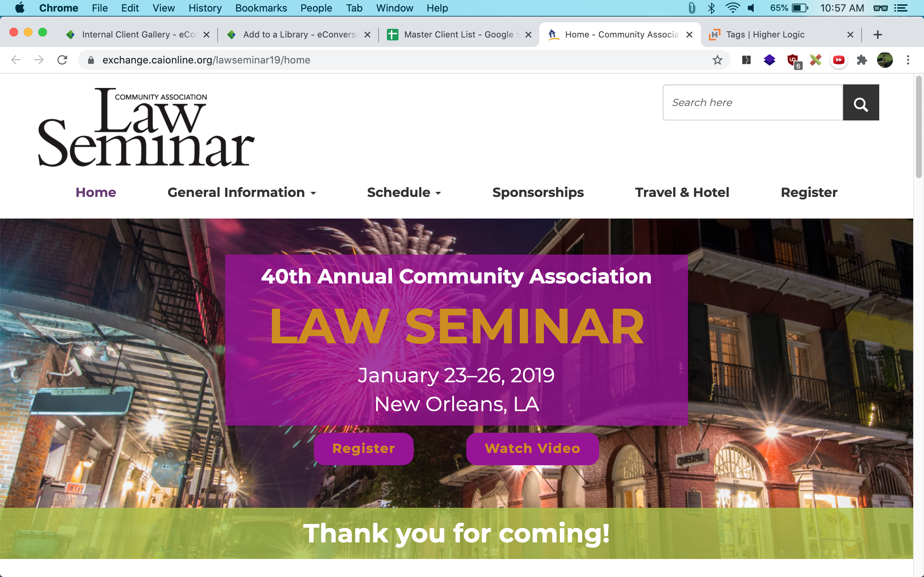Bookmark page with star icon

click(x=717, y=60)
